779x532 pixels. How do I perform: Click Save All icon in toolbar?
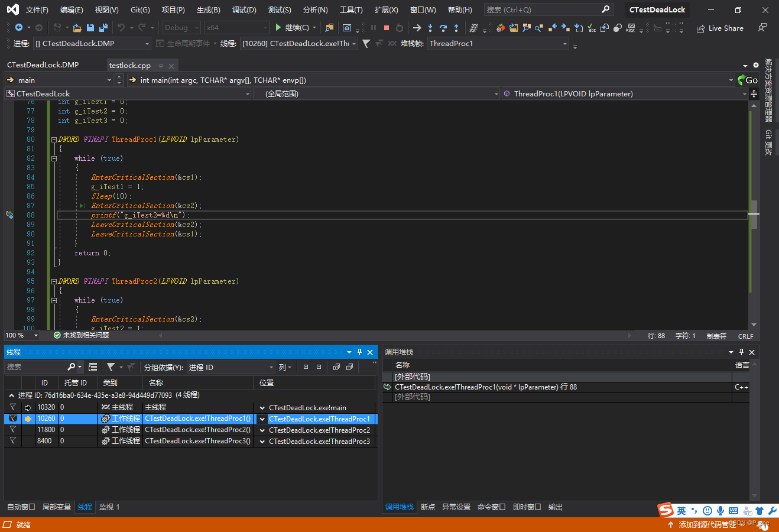tap(103, 28)
